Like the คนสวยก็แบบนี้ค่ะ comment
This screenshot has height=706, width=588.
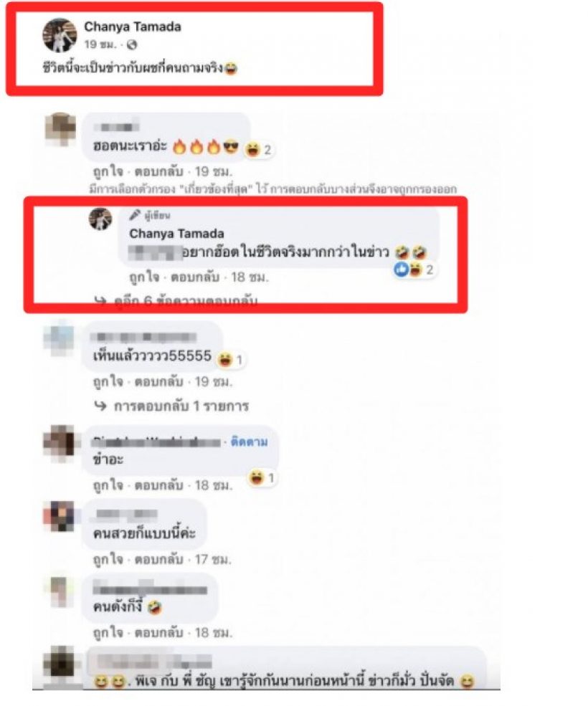click(x=108, y=560)
